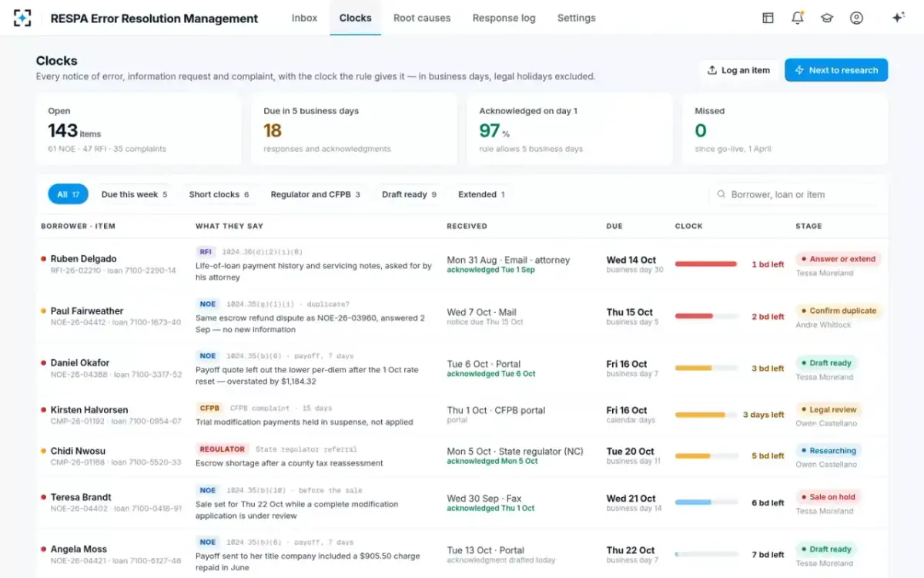This screenshot has height=578, width=924.
Task: Filter by Due this week
Action: 134,194
